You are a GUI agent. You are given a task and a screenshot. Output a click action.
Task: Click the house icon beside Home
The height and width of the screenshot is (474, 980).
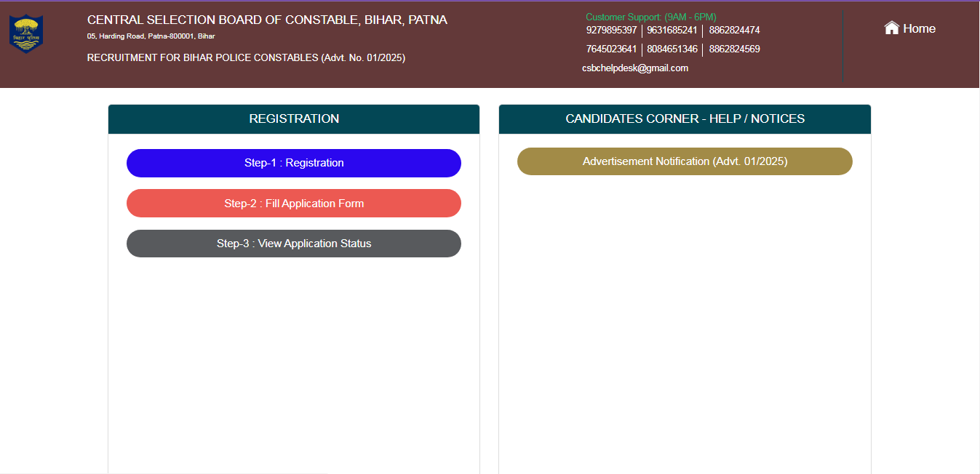pyautogui.click(x=891, y=28)
